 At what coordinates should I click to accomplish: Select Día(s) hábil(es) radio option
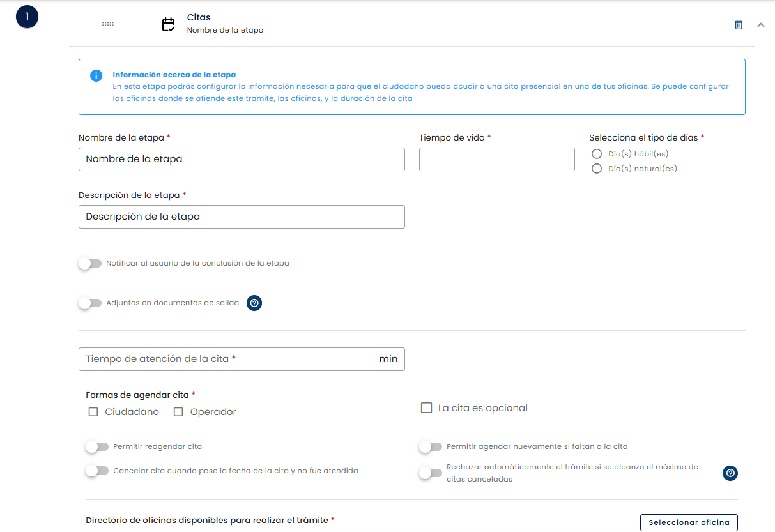pyautogui.click(x=597, y=154)
